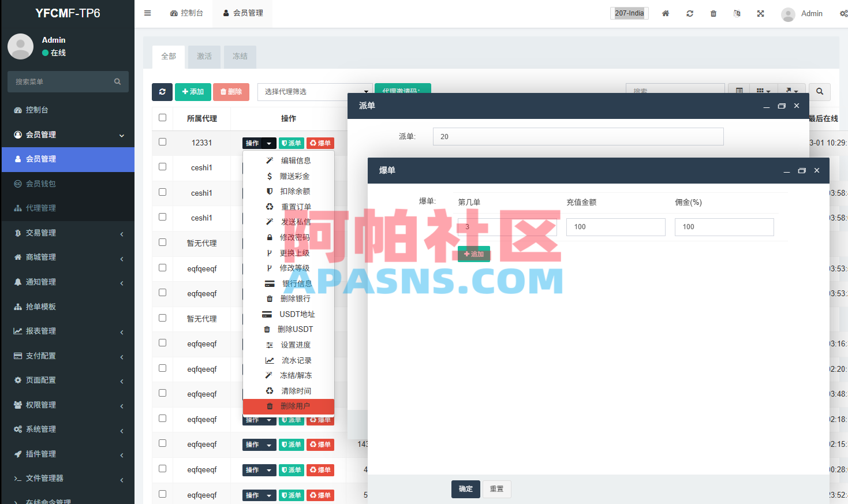
Task: Expand the 系统管理 sidebar menu
Action: (68, 430)
